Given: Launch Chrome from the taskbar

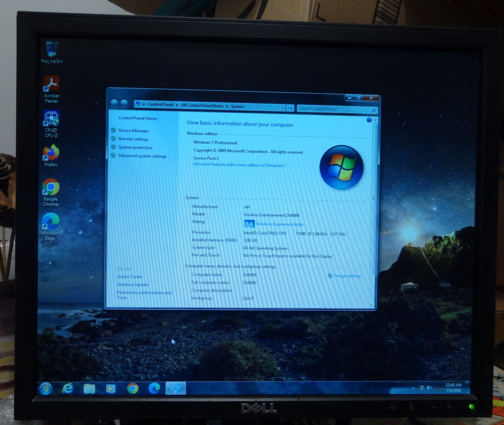Looking at the screenshot, I should (x=133, y=388).
